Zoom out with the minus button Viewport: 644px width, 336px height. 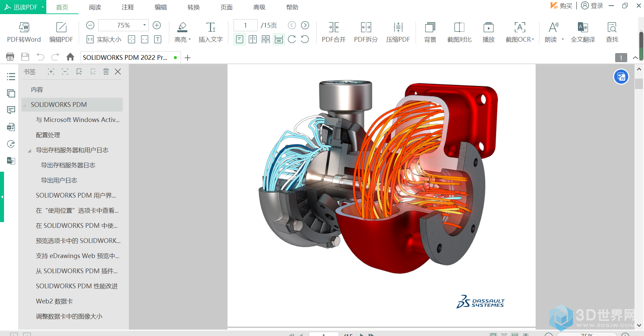[x=90, y=25]
